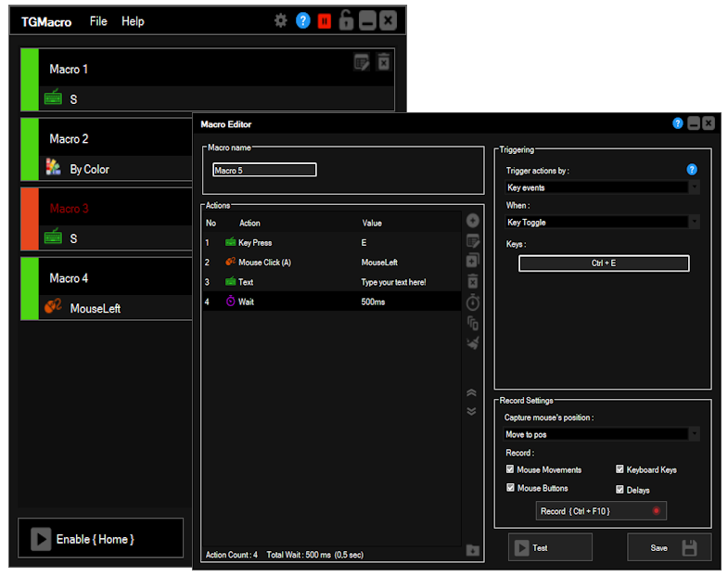
Task: Select the Wait 500ms action row
Action: click(332, 301)
